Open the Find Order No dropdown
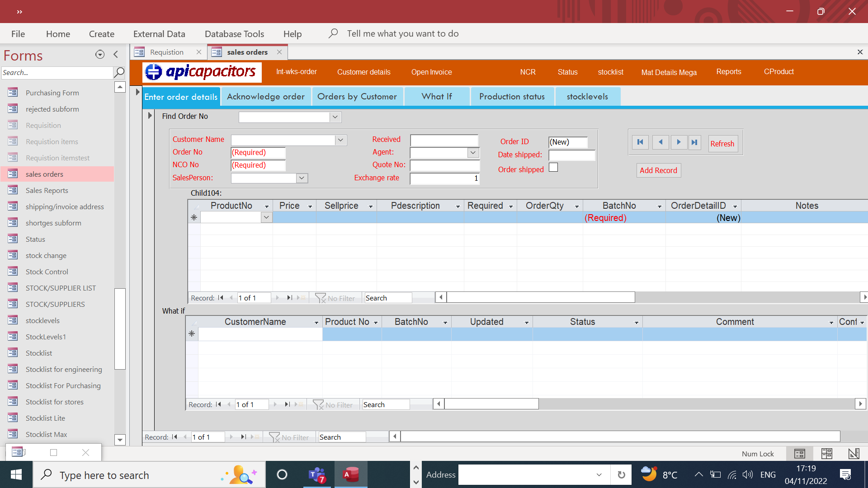The image size is (868, 488). tap(335, 117)
